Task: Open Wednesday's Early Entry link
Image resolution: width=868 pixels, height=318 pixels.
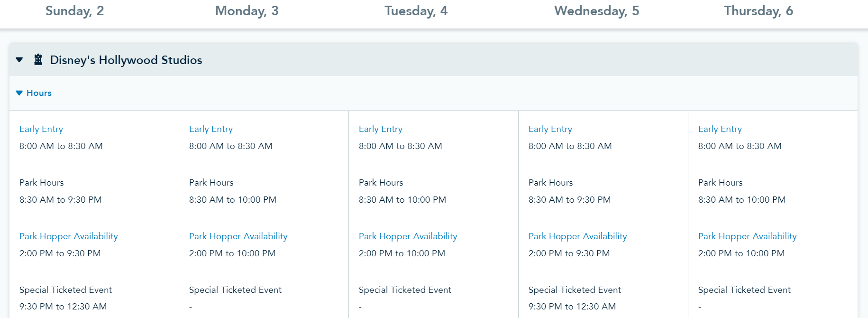Action: coord(550,129)
